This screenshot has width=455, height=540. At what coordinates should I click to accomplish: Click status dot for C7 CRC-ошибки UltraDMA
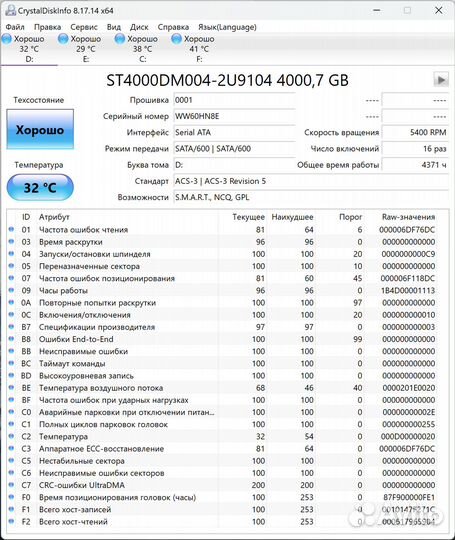point(11,485)
